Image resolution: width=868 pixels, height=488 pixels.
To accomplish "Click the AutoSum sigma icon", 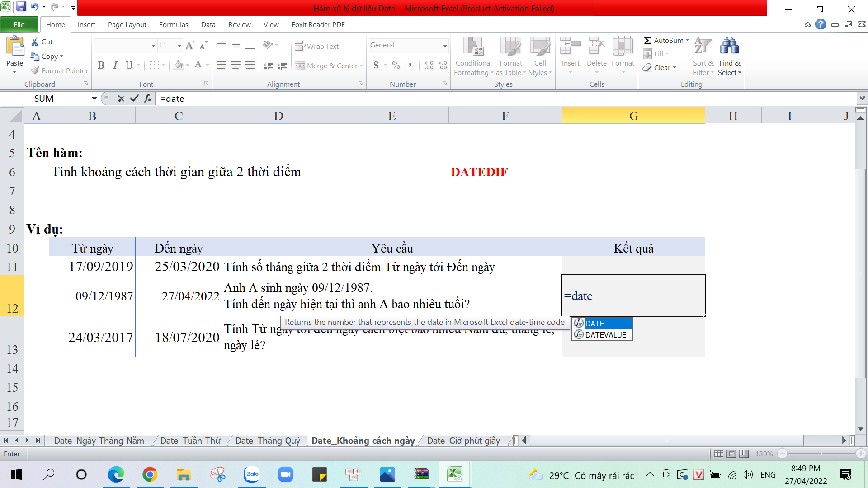I will (x=647, y=40).
